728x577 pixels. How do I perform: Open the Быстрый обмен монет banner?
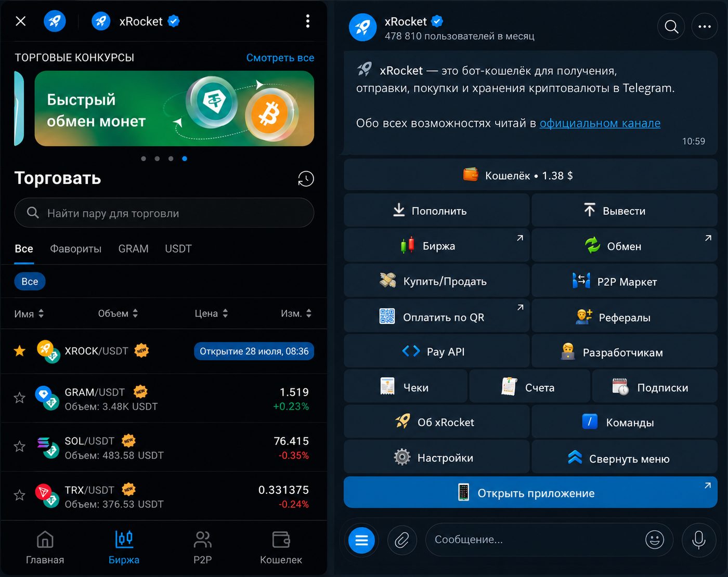[174, 108]
